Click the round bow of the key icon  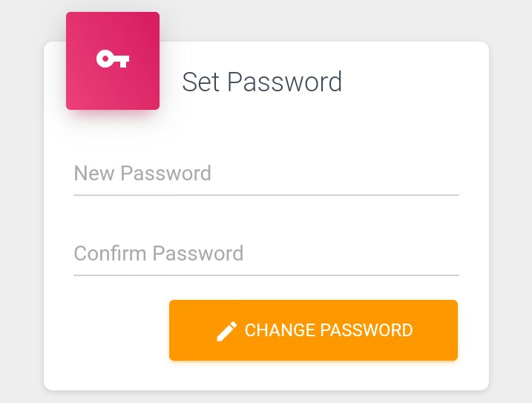click(105, 59)
